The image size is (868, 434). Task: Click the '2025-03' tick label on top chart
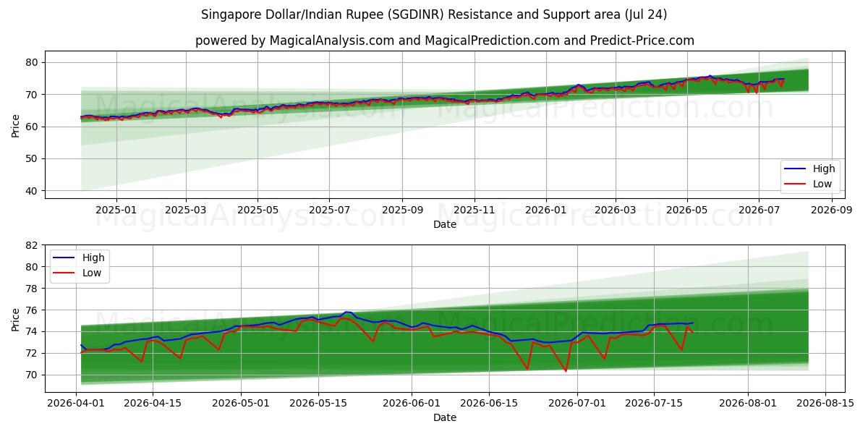[x=186, y=210]
